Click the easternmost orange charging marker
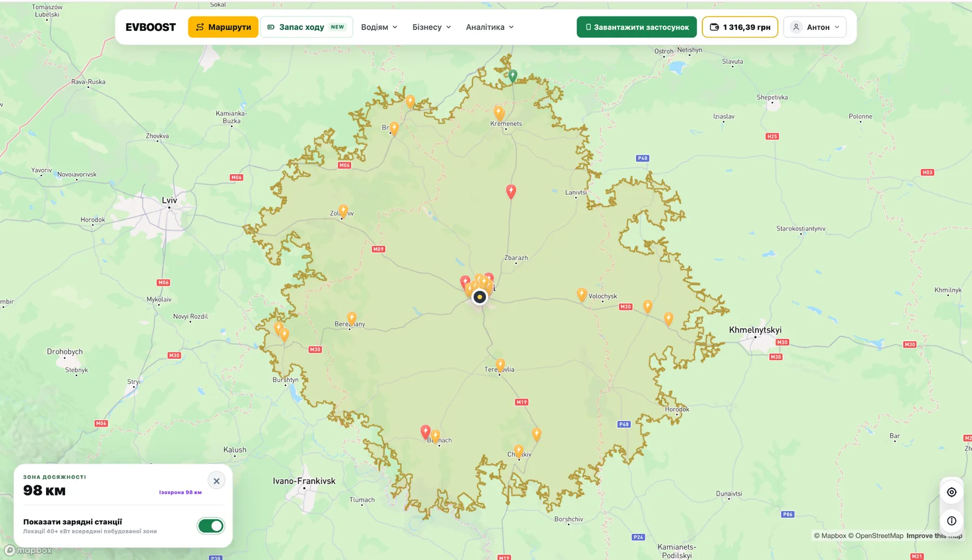This screenshot has height=560, width=972. [x=668, y=318]
